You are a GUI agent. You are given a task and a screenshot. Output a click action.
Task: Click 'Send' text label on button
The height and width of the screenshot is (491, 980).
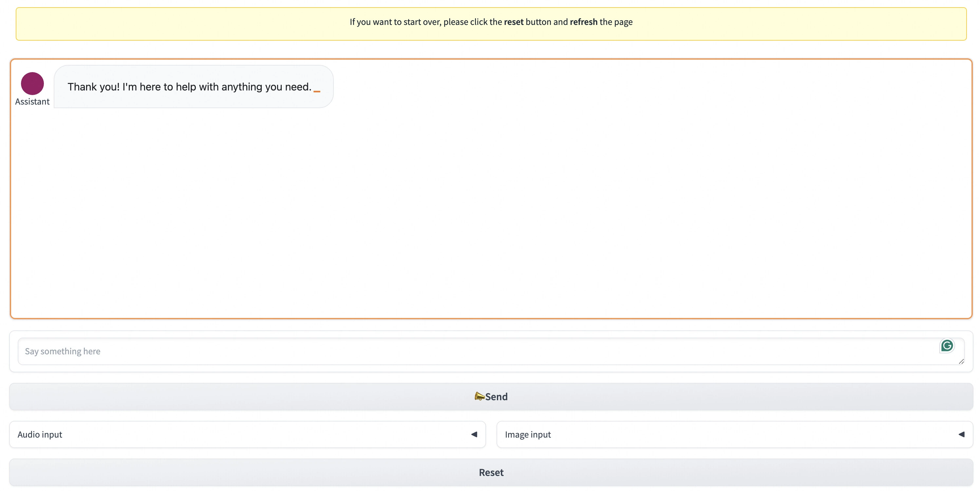[496, 397]
